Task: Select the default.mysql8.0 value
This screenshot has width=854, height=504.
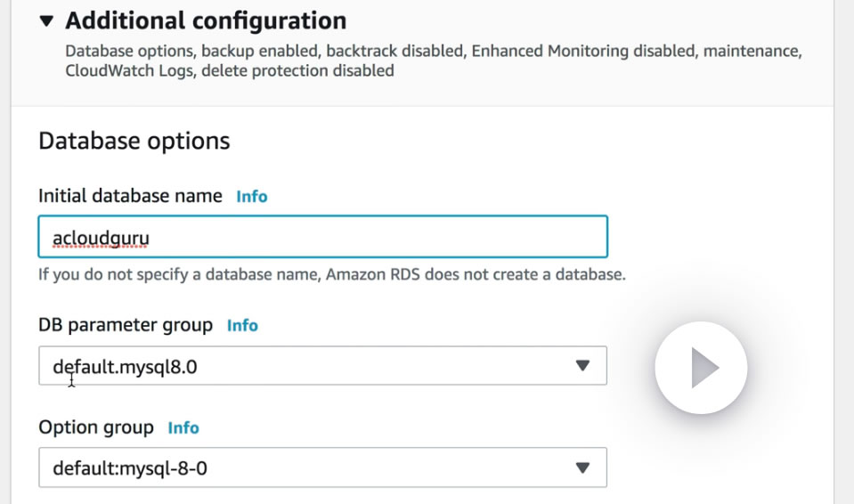Action: click(x=125, y=366)
